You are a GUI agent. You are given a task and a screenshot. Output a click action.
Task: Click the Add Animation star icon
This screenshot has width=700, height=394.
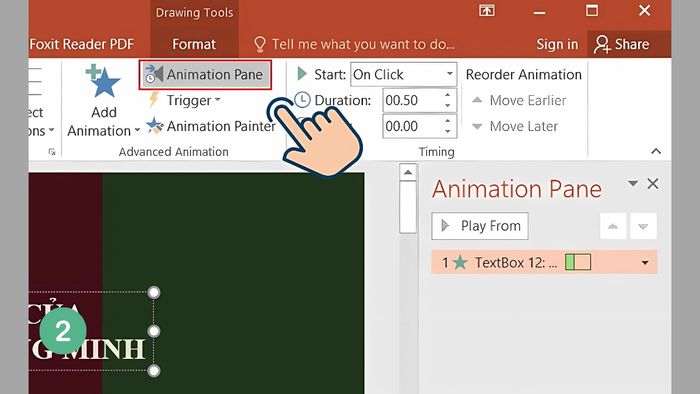(x=103, y=82)
